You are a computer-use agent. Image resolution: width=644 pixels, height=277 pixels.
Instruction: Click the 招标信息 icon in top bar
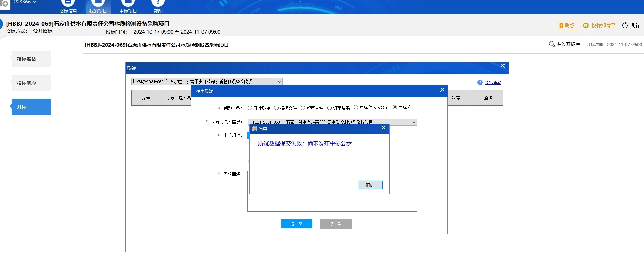68,3
